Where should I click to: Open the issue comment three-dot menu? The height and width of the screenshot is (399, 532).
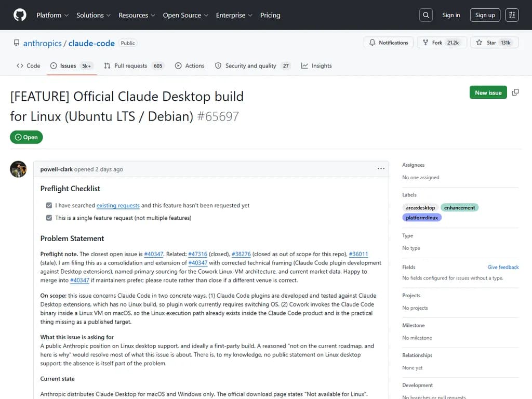pyautogui.click(x=381, y=169)
